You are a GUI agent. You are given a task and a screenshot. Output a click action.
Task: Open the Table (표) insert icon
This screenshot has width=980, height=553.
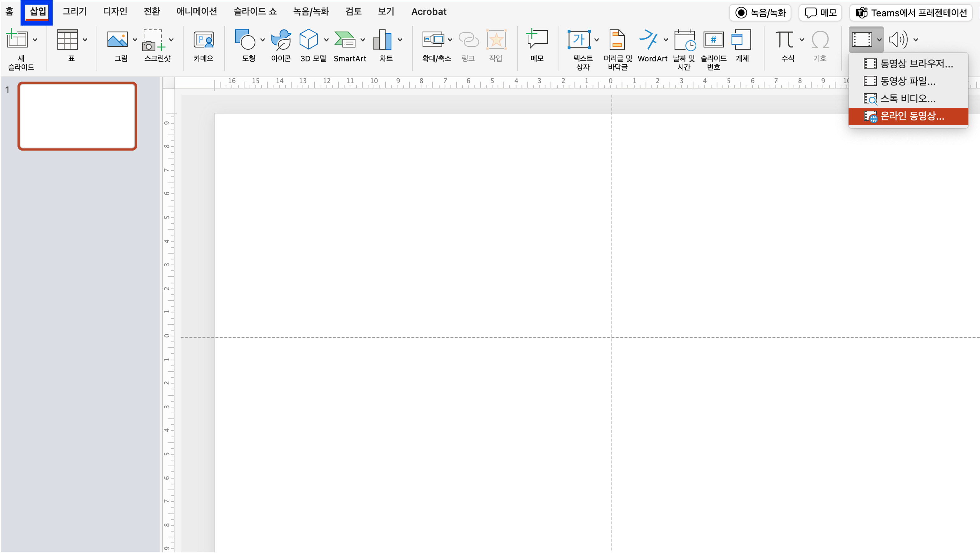(x=67, y=39)
